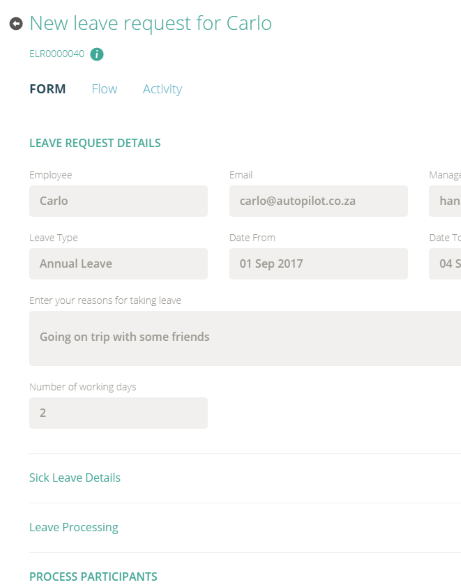Click the Manager field
Screen dimensions: 461x585
tap(445, 201)
